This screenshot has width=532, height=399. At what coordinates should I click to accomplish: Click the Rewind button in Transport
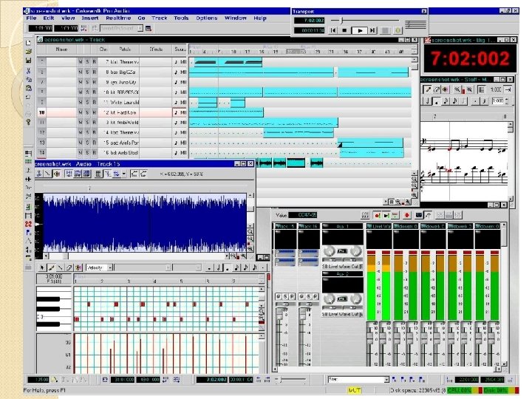tap(332, 31)
